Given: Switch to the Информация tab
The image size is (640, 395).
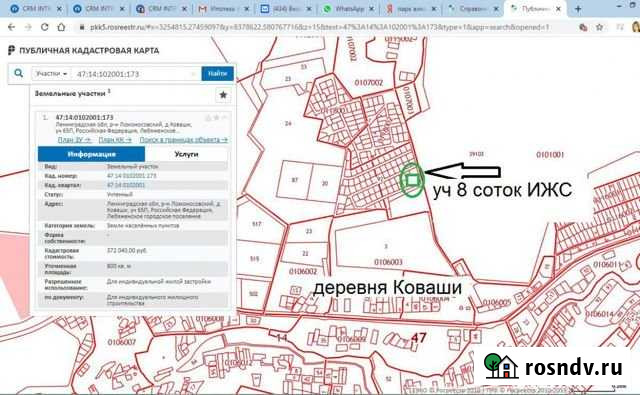Looking at the screenshot, I should (x=91, y=154).
